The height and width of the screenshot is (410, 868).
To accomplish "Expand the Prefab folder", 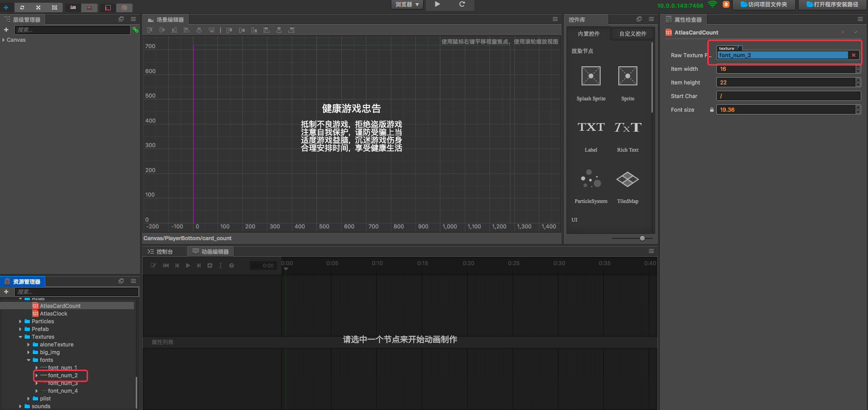I will click(x=20, y=329).
